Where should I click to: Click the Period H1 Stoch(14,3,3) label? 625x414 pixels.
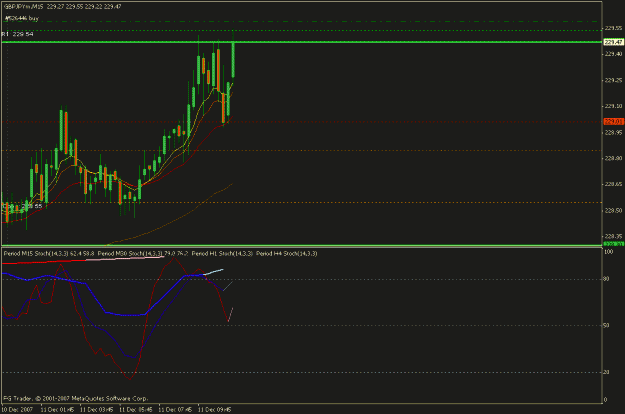click(x=222, y=253)
